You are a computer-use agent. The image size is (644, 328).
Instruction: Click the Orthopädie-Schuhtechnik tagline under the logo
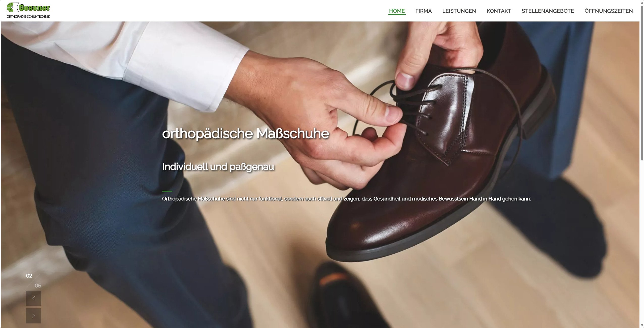28,17
